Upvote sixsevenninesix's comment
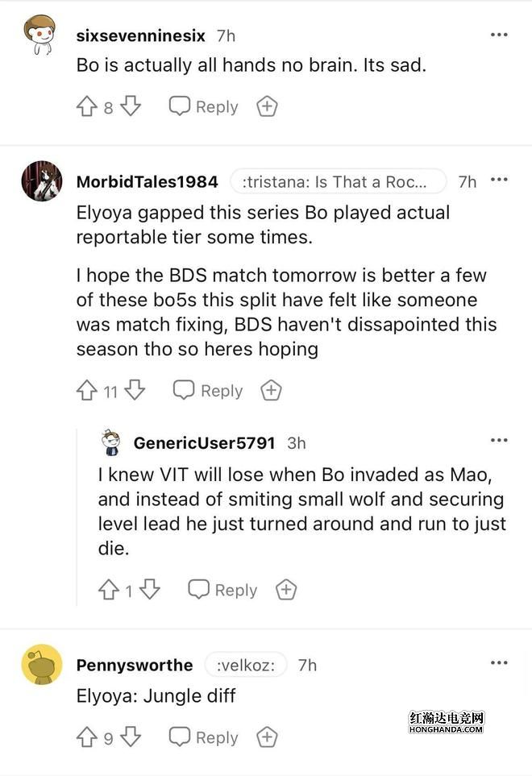The image size is (532, 776). click(x=87, y=107)
